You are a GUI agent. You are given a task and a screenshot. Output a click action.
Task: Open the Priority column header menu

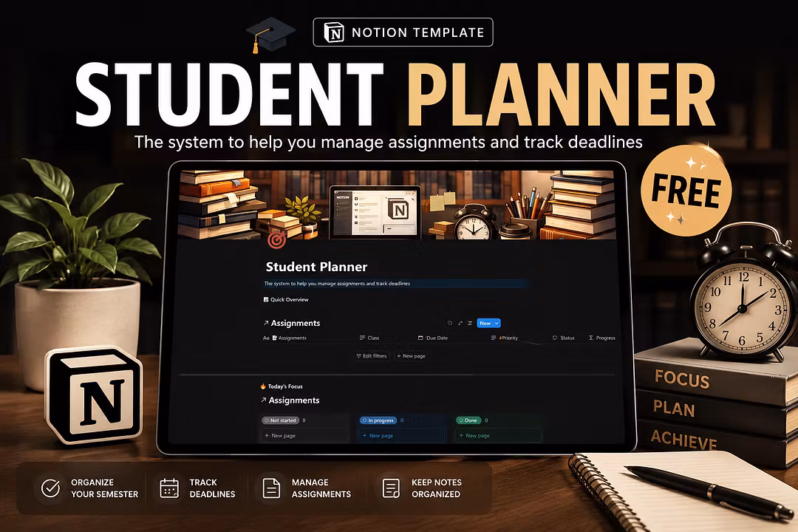pos(505,338)
